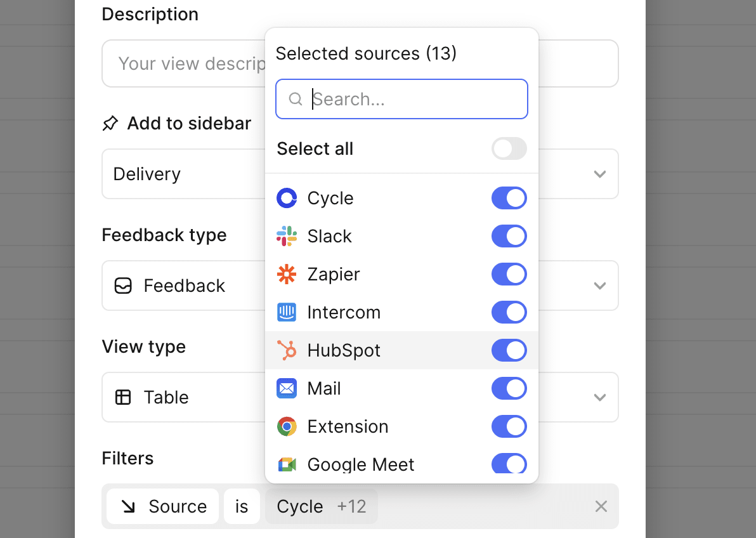
Task: Click the Google Meet camera icon
Action: [287, 464]
